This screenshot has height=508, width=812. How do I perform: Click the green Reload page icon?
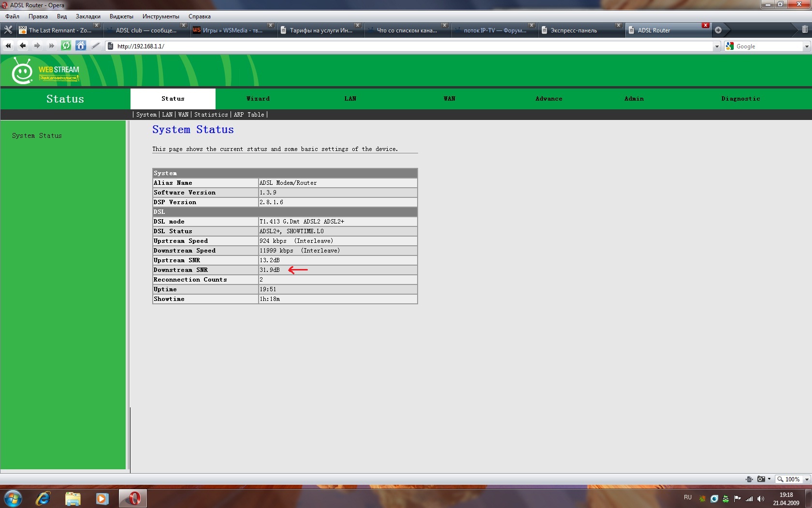[x=66, y=46]
